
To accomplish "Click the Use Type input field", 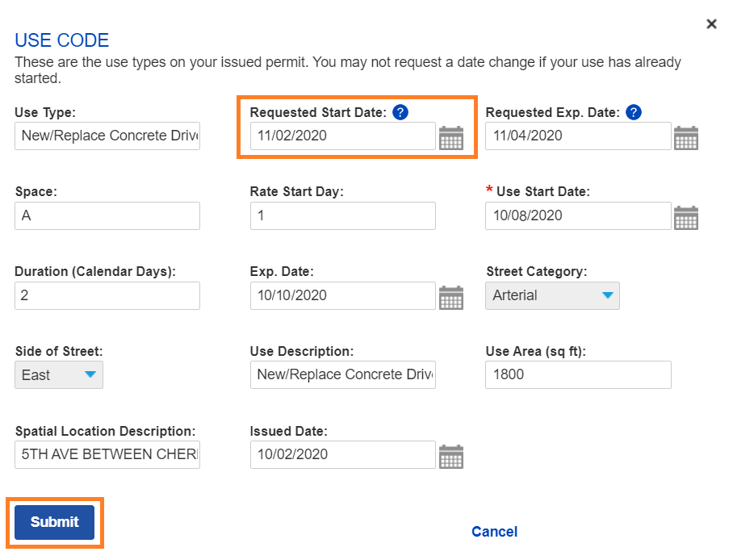I will point(107,136).
